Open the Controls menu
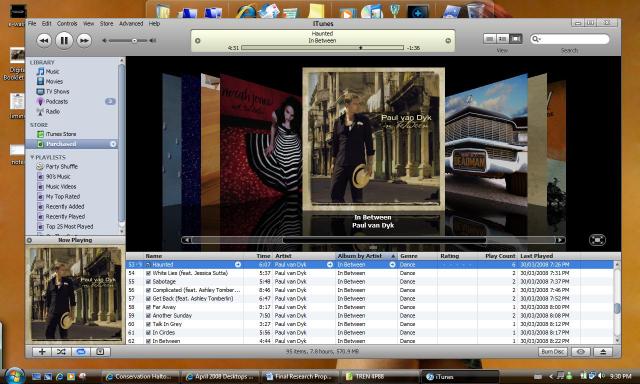The image size is (640, 384). [67, 24]
